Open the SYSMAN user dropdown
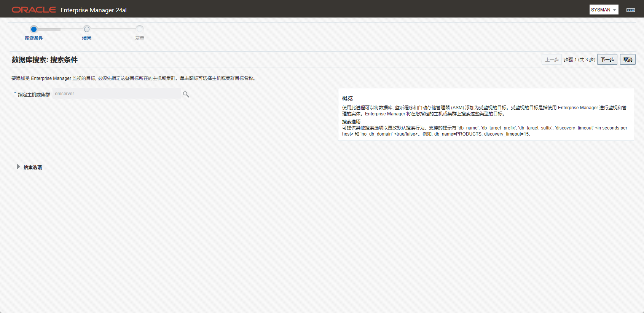 coord(604,10)
